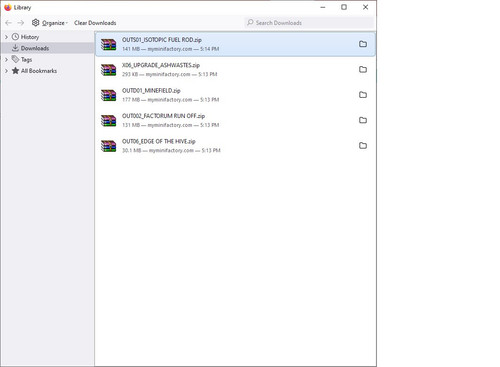Select the OUTD01_MINEFIELD.zip file name
This screenshot has width=500, height=367.
(x=151, y=90)
